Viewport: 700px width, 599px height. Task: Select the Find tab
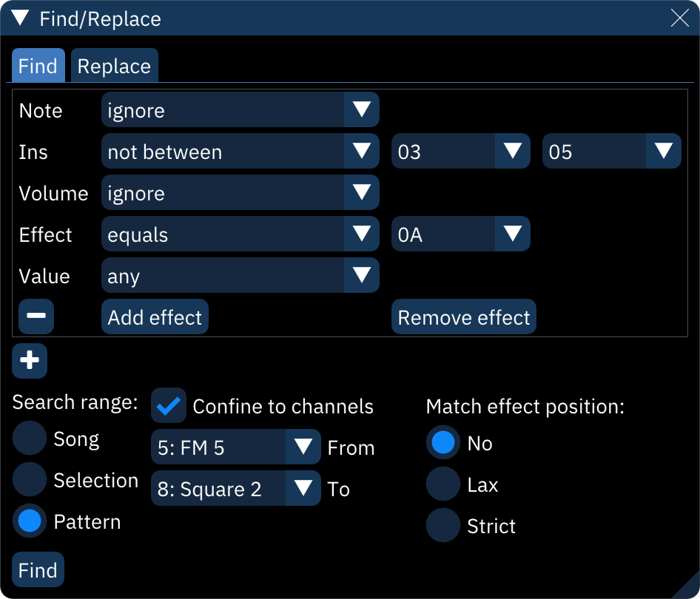point(38,67)
